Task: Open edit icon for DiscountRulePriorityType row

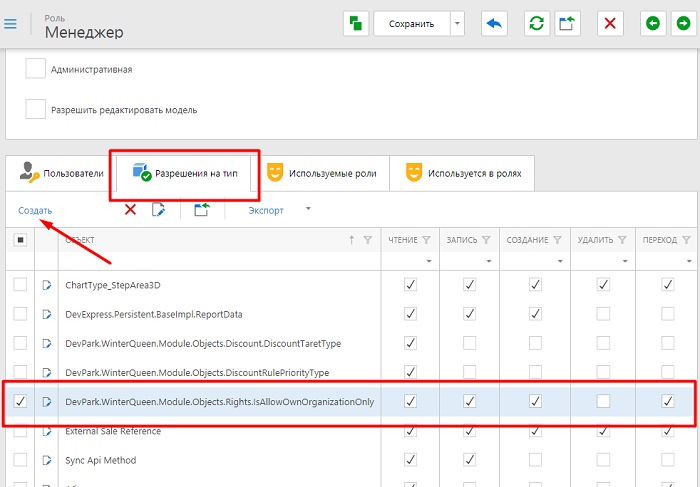Action: coord(46,372)
